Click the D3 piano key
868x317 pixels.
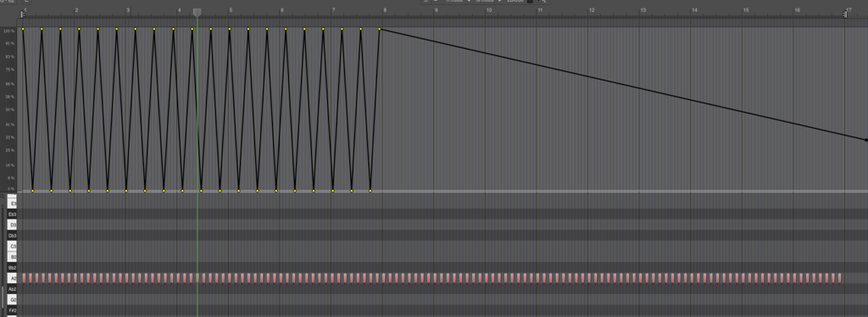12,225
